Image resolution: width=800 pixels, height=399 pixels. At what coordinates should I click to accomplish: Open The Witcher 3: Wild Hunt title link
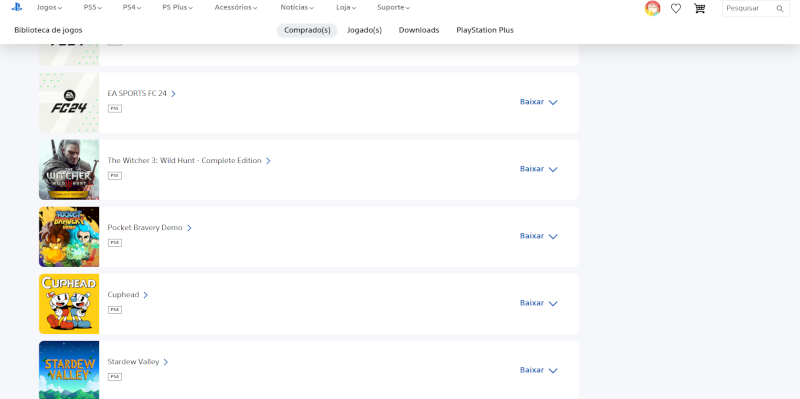[x=184, y=160]
